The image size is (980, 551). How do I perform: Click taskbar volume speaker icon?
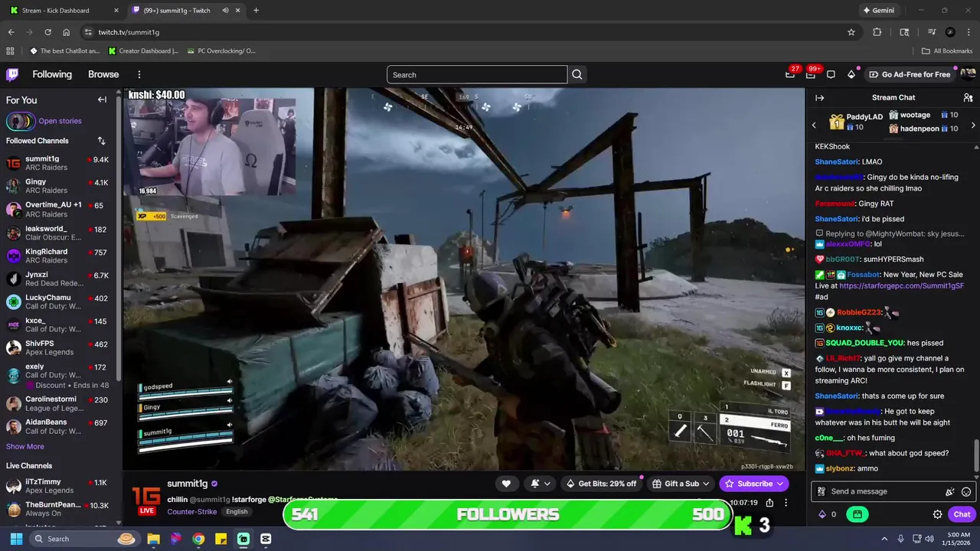point(929,539)
